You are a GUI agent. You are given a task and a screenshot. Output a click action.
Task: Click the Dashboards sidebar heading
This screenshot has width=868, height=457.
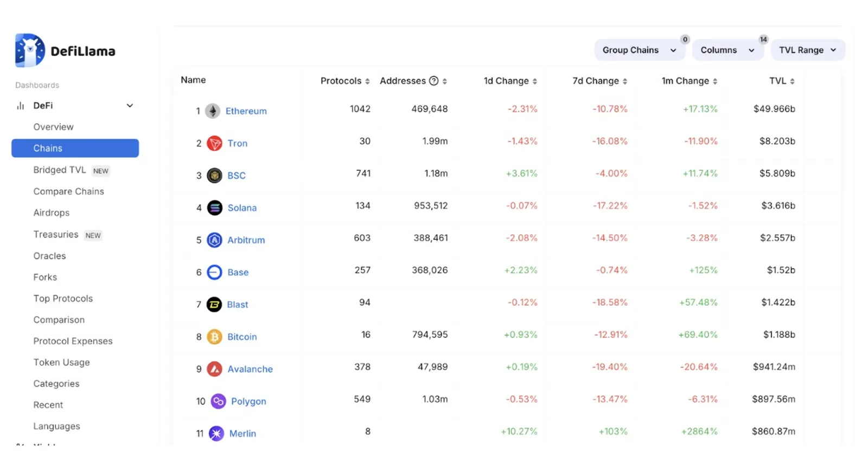click(x=37, y=85)
